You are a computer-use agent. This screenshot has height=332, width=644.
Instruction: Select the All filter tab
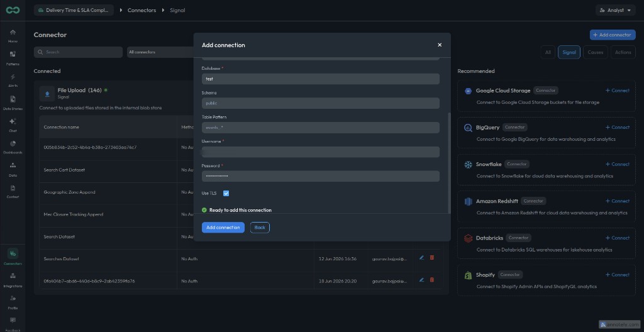click(x=548, y=52)
